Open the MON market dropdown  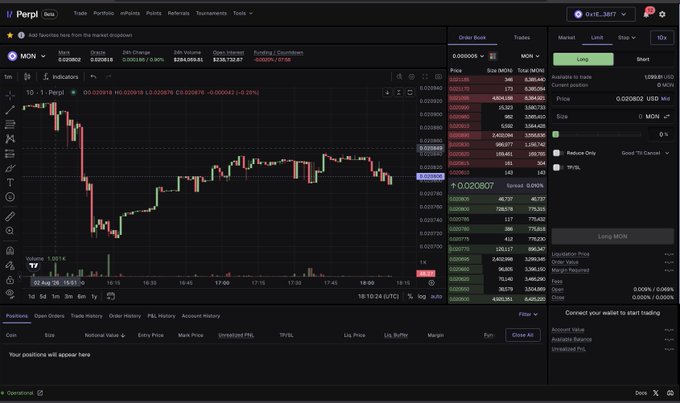coord(27,56)
